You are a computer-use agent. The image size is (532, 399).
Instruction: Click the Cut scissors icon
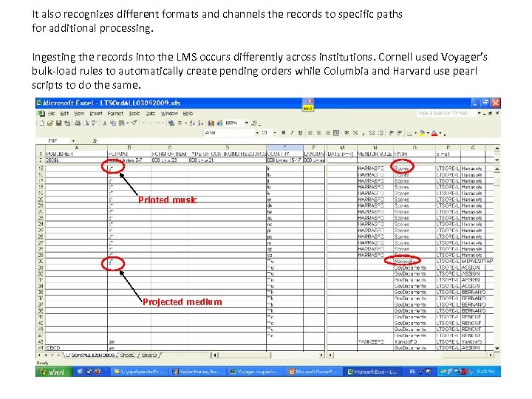coord(104,123)
